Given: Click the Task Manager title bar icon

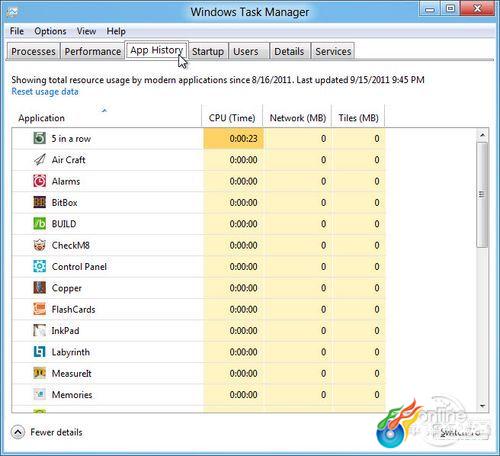Looking at the screenshot, I should click(x=12, y=12).
